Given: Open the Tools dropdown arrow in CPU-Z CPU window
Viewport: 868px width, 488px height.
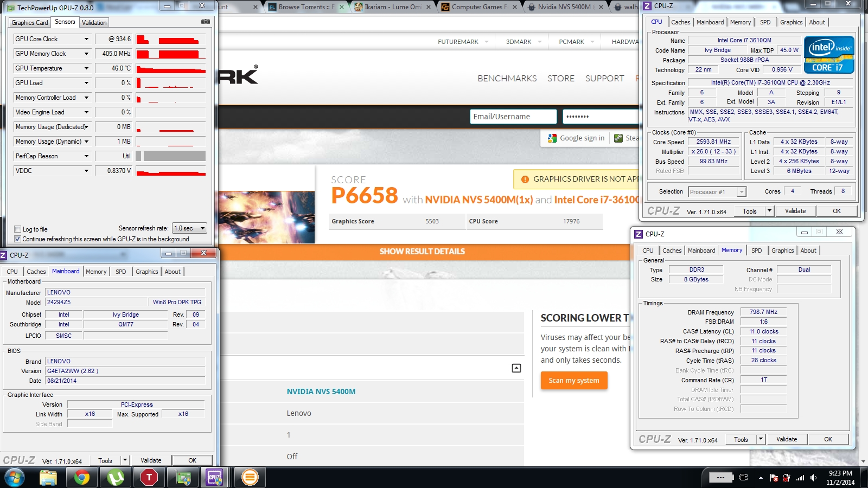Looking at the screenshot, I should tap(769, 211).
